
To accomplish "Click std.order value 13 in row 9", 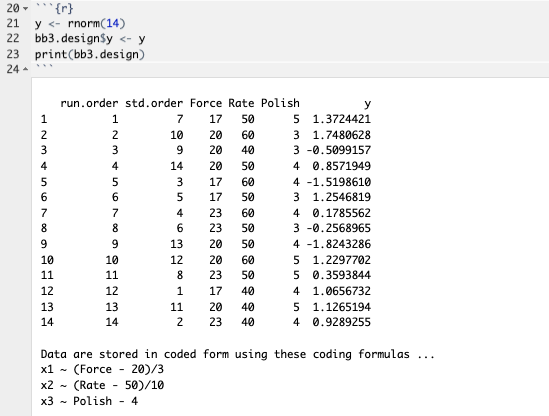I will 176,244.
